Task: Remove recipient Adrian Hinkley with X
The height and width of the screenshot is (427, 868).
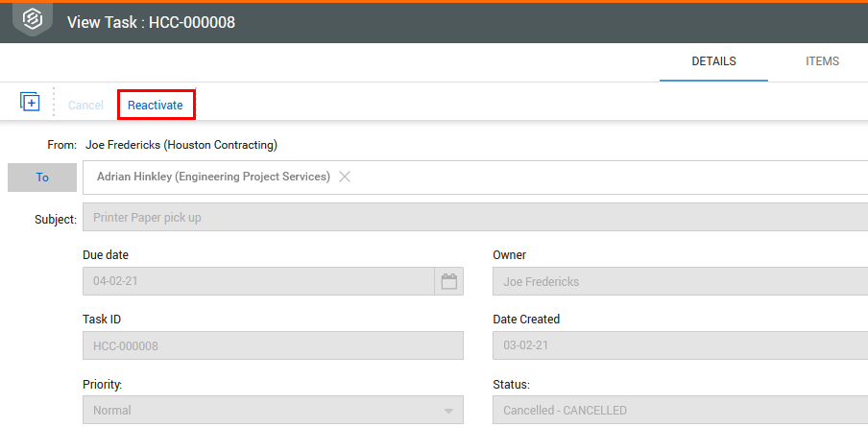Action: [345, 177]
